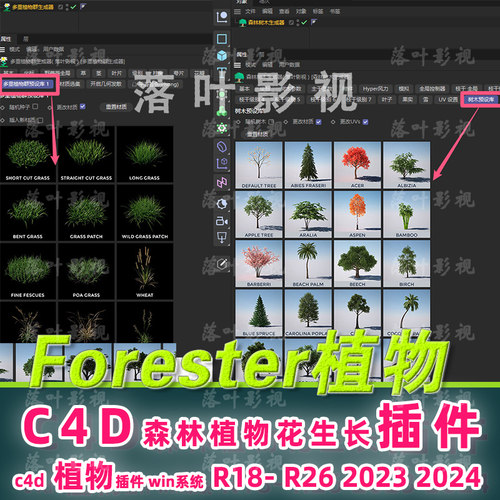This screenshot has width=500, height=500.
Task: Select DEFAULT TREE preset thumbnail
Action: (259, 165)
